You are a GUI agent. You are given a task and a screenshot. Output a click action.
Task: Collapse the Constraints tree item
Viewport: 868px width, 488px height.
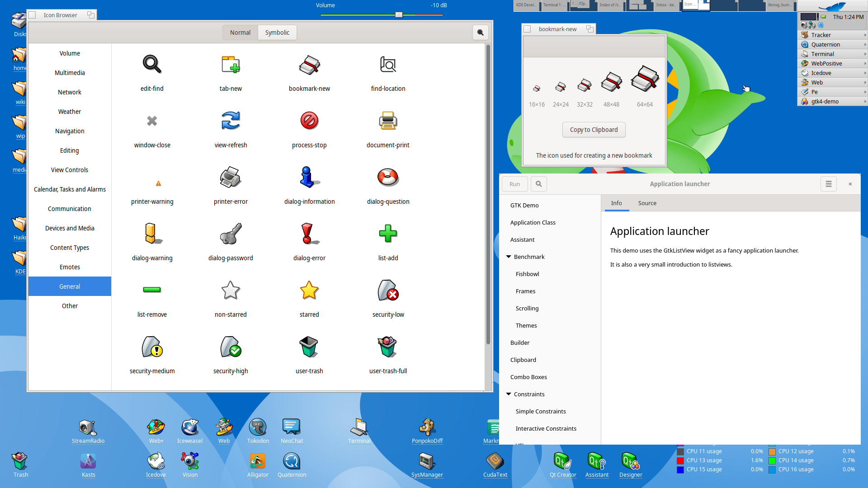tap(509, 394)
